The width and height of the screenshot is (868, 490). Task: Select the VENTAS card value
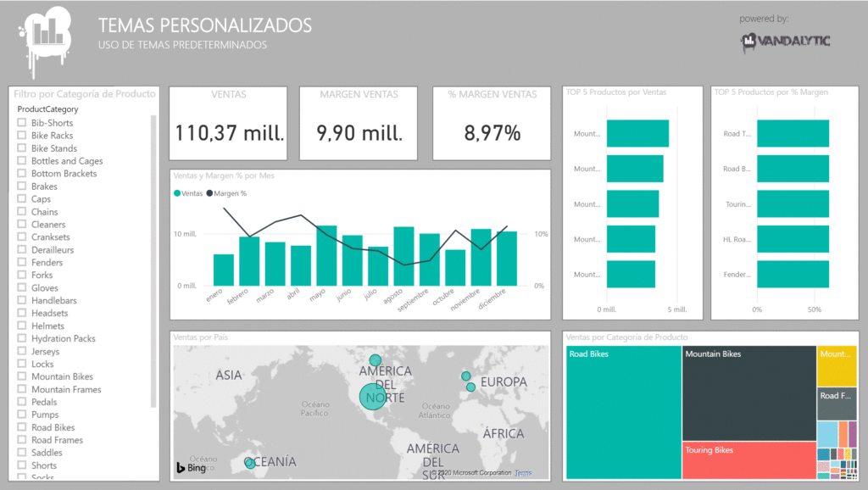tap(229, 133)
